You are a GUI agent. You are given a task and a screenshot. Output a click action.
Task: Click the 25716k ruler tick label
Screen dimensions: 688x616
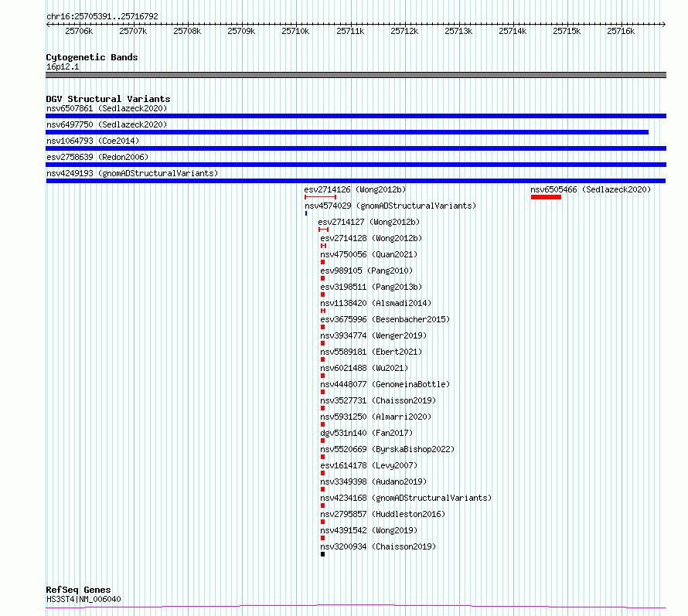click(621, 31)
